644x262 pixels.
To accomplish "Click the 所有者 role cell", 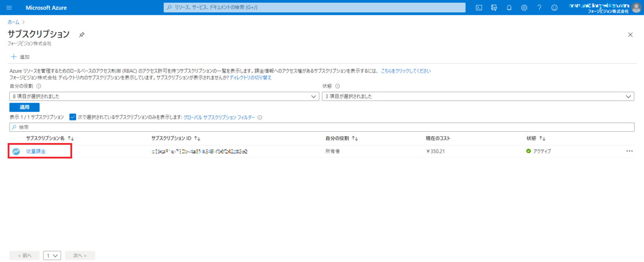I will (333, 151).
